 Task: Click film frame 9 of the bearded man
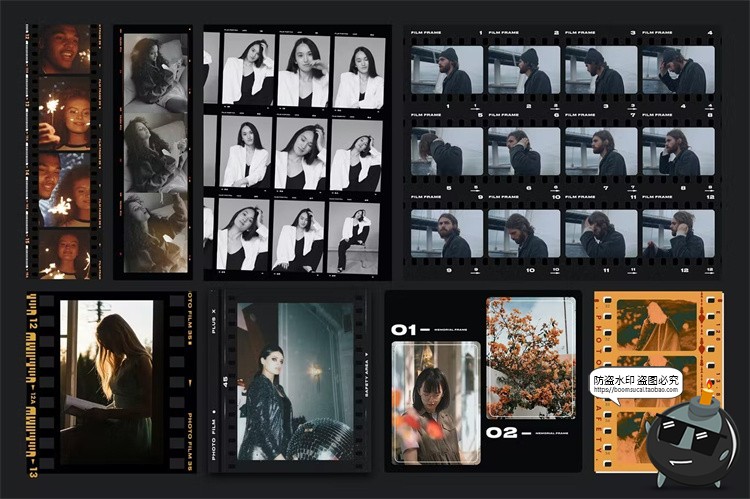coord(446,234)
